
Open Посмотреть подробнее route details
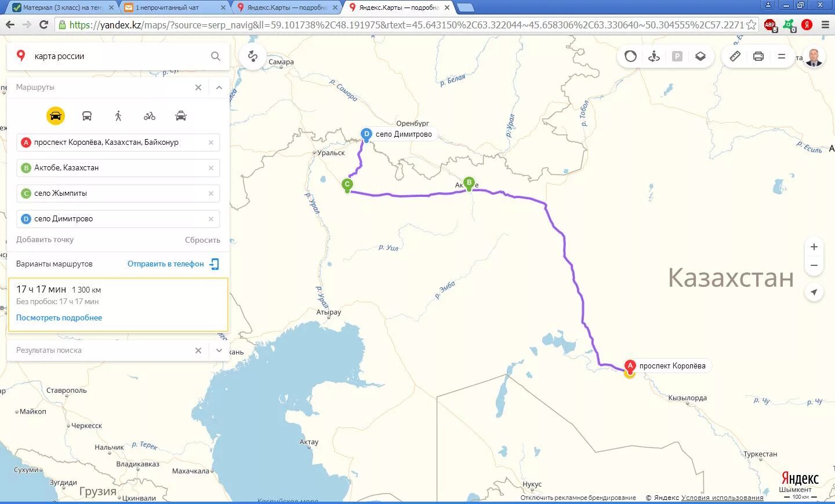(59, 318)
